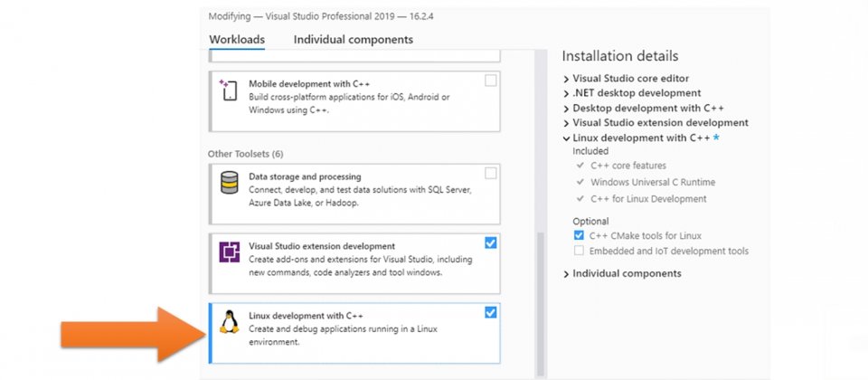The image size is (868, 380).
Task: Enable Embedded and IoT development tools
Action: [x=579, y=251]
